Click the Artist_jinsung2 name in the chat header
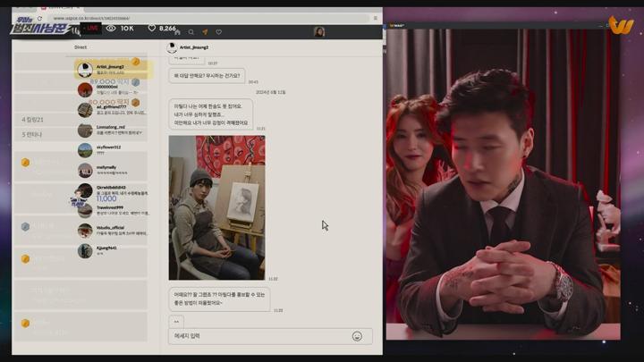This screenshot has width=644, height=362. 194,47
